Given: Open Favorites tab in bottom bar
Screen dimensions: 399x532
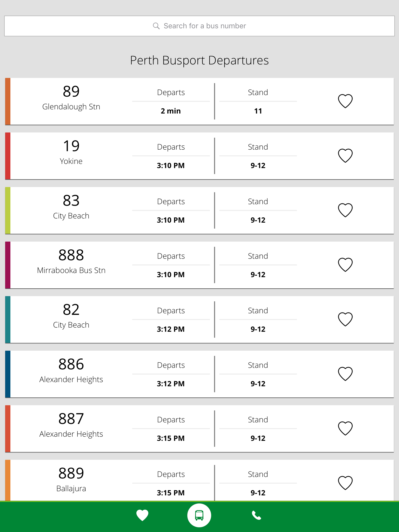Looking at the screenshot, I should [142, 515].
